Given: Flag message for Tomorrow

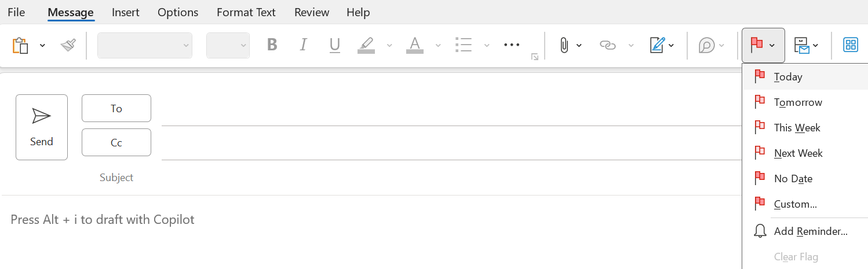Looking at the screenshot, I should (x=805, y=102).
